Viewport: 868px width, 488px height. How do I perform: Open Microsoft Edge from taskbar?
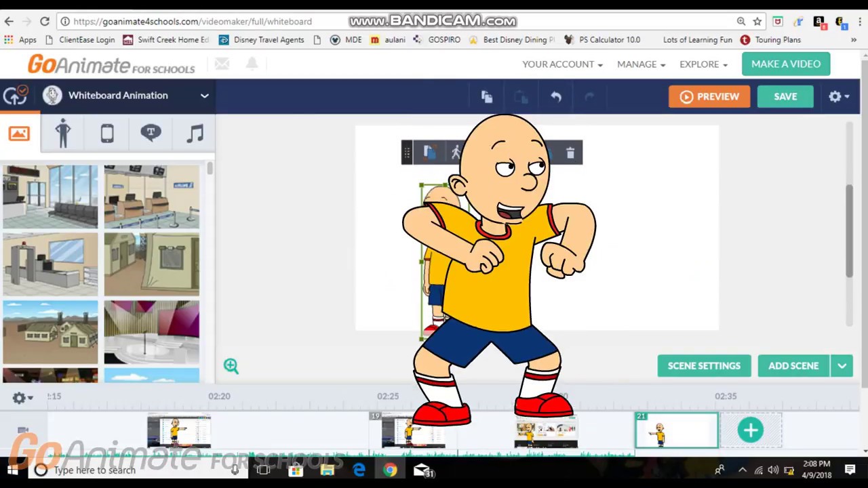359,470
